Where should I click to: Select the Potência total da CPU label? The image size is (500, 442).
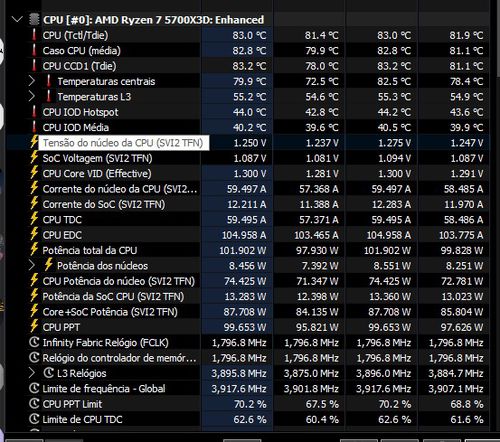coord(90,250)
